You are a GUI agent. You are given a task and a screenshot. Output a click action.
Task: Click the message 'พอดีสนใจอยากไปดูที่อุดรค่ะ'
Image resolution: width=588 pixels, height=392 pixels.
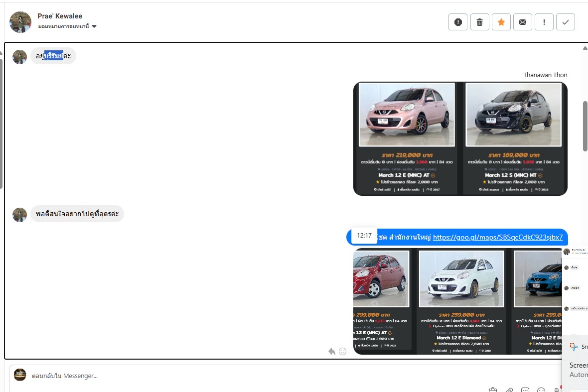click(x=77, y=214)
